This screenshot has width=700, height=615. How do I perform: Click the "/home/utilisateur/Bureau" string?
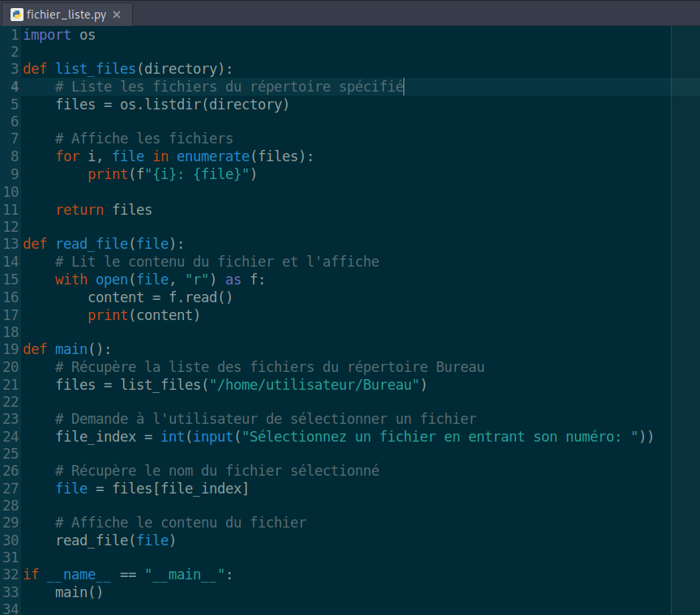click(x=314, y=385)
